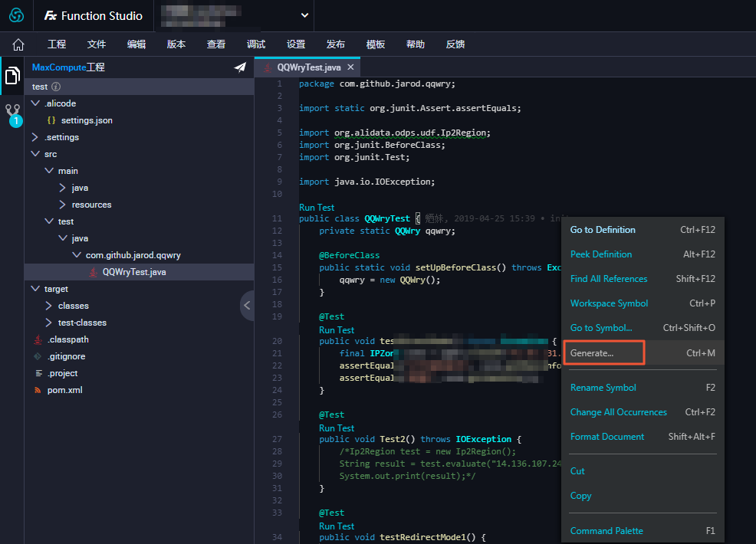756x544 pixels.
Task: Open the project selector dropdown arrow
Action: 304,15
